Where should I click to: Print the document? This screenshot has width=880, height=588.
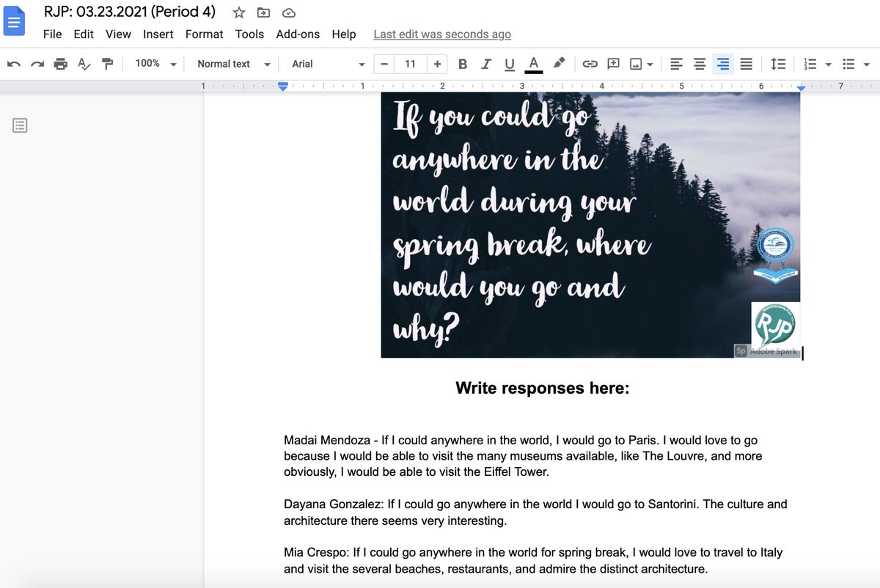(x=61, y=65)
